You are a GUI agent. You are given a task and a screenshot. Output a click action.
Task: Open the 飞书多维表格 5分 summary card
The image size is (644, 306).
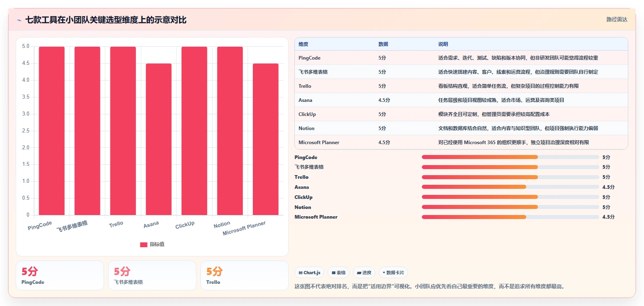coord(152,275)
